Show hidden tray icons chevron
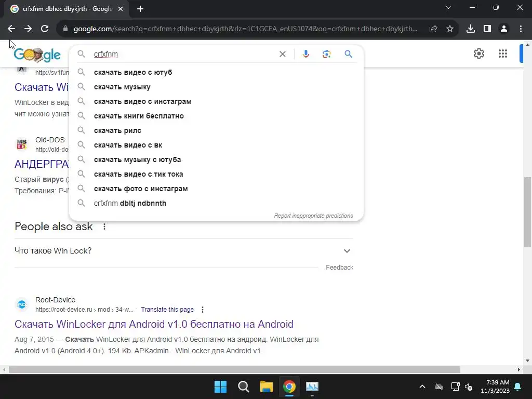Image resolution: width=532 pixels, height=399 pixels. tap(422, 387)
